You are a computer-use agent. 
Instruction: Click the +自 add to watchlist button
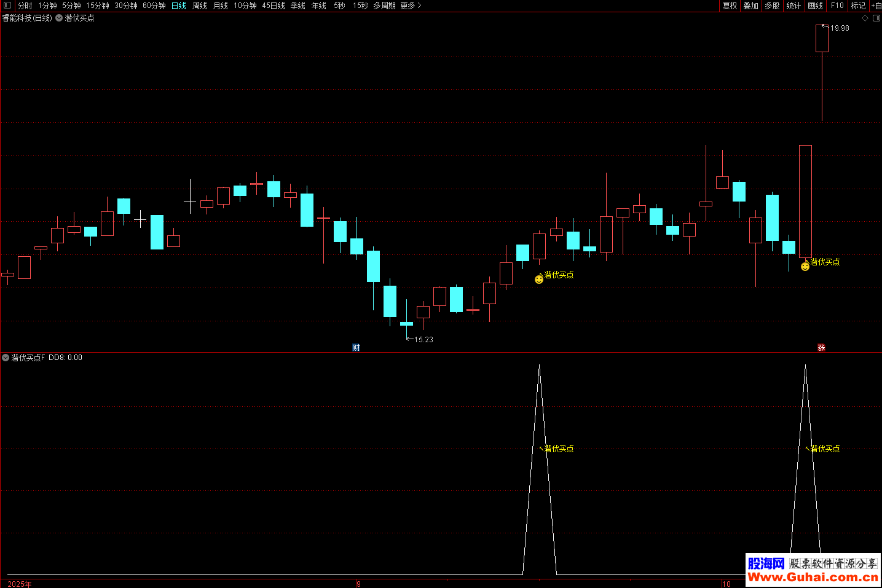click(876, 6)
